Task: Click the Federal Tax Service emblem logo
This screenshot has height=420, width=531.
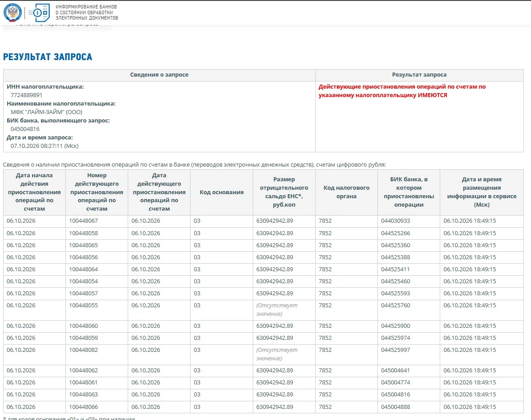Action: pos(12,12)
